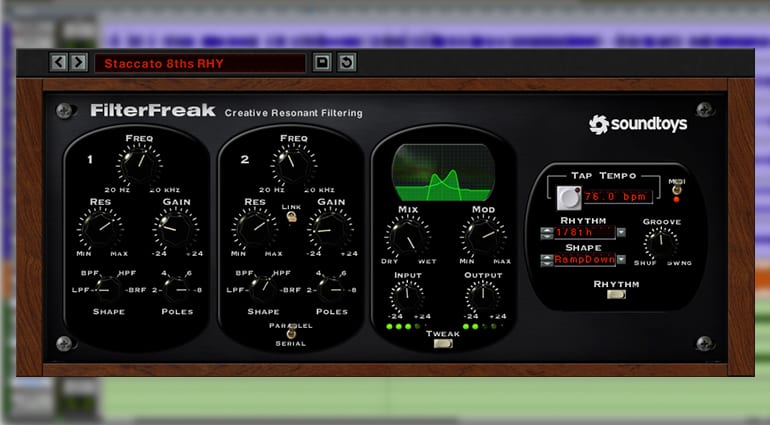Click the Filter 1 Freq knob
This screenshot has width=770, height=425.
(x=139, y=165)
